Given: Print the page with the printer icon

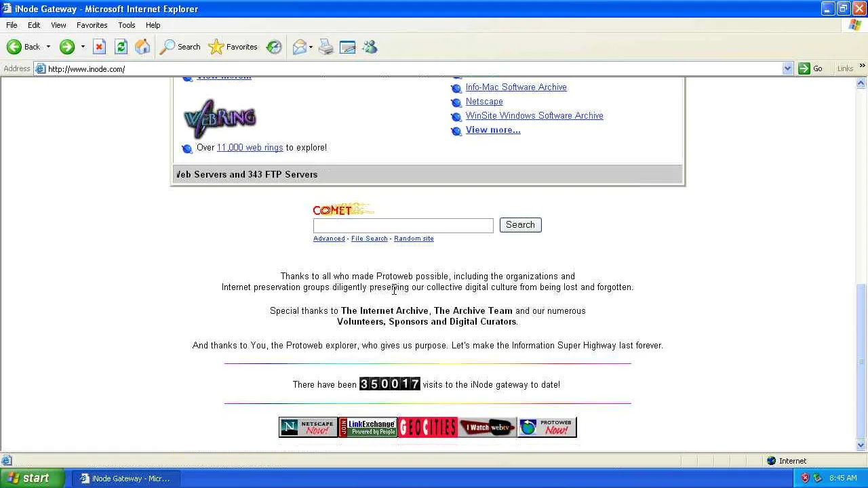Looking at the screenshot, I should coord(326,47).
